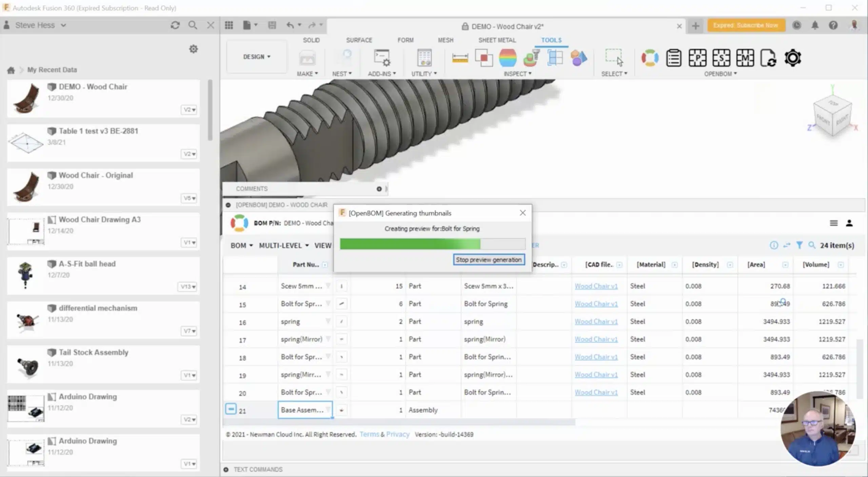868x477 pixels.
Task: Click Expired Subscribe Now button
Action: coord(746,25)
